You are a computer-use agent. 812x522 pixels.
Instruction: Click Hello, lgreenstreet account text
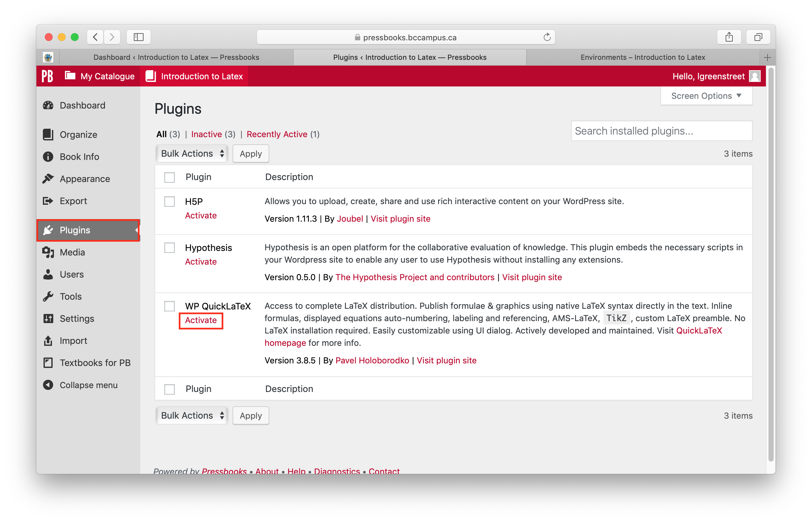pos(708,76)
